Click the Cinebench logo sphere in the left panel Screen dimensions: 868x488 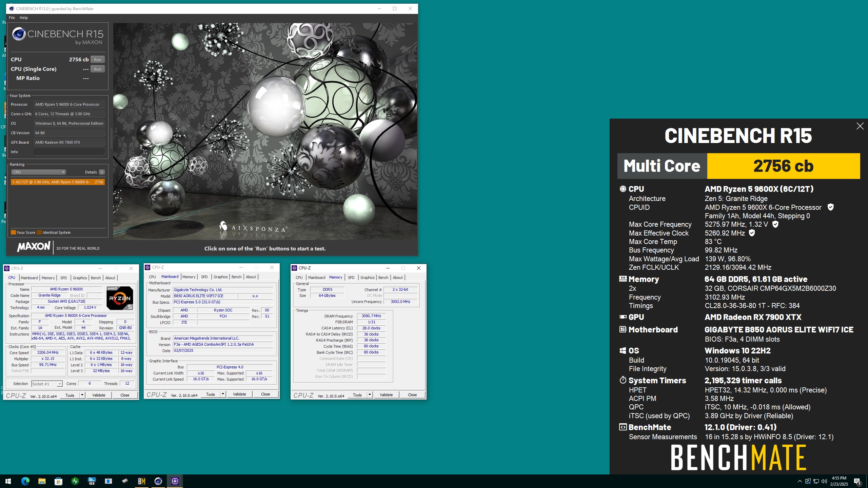tap(19, 34)
